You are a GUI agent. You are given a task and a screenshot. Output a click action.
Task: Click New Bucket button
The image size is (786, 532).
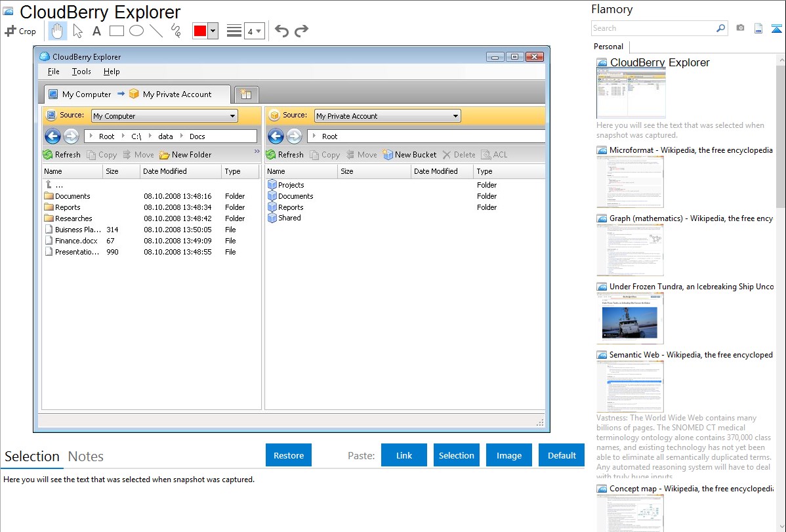pos(409,154)
